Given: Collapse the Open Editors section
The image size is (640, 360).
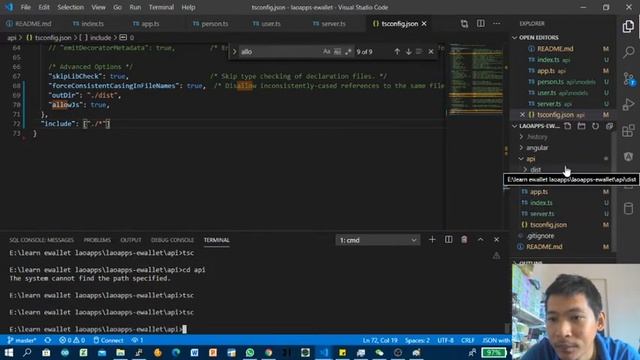Looking at the screenshot, I should [x=515, y=38].
